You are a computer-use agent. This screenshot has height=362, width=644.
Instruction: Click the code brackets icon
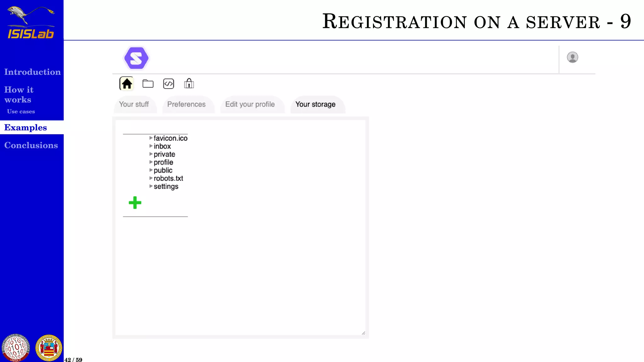pos(169,84)
